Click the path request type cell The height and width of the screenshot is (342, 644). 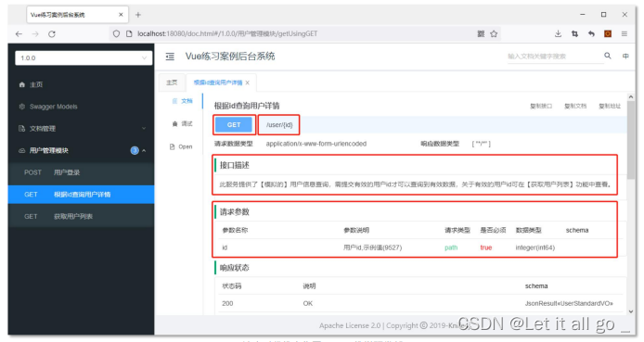(451, 247)
